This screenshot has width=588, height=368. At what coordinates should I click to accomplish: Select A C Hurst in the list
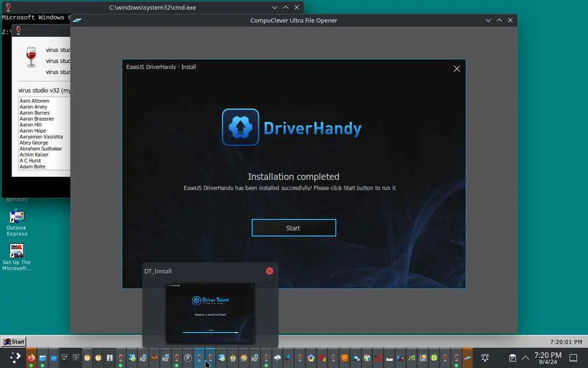30,161
